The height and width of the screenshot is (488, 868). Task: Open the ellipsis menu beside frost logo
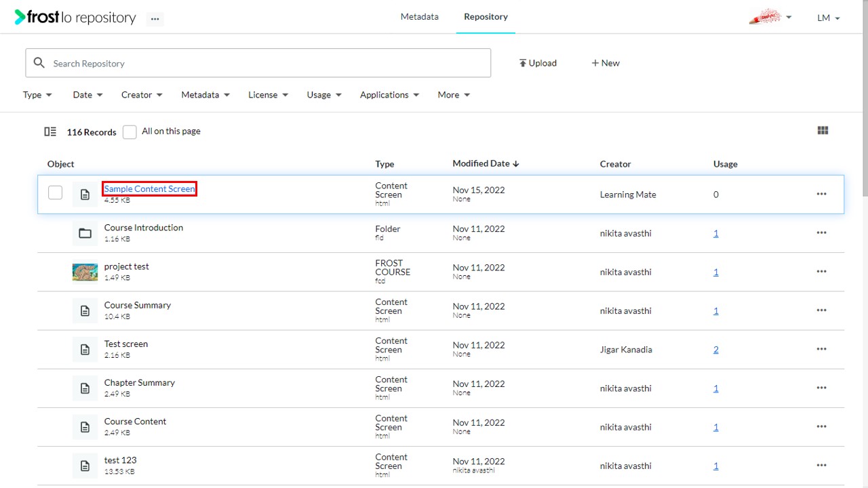(155, 19)
